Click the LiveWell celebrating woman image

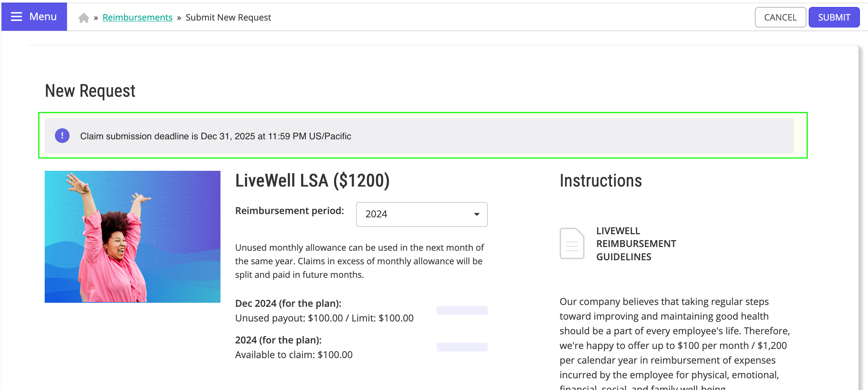(x=133, y=237)
